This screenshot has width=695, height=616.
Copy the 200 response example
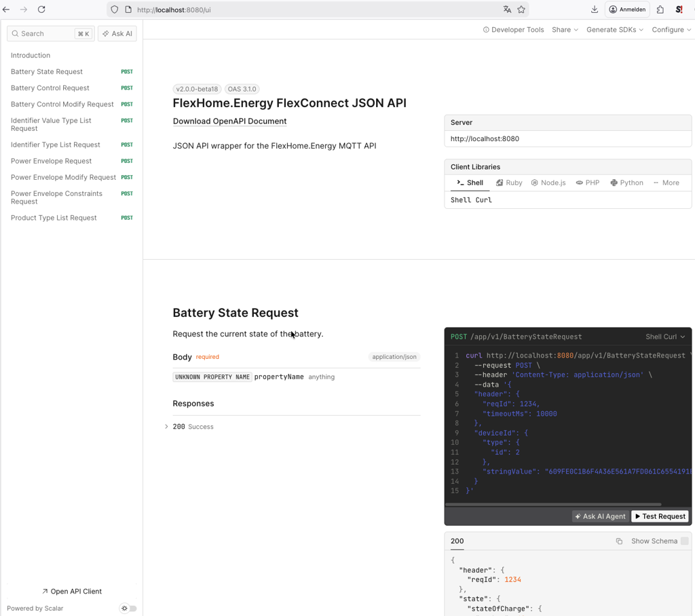(619, 541)
